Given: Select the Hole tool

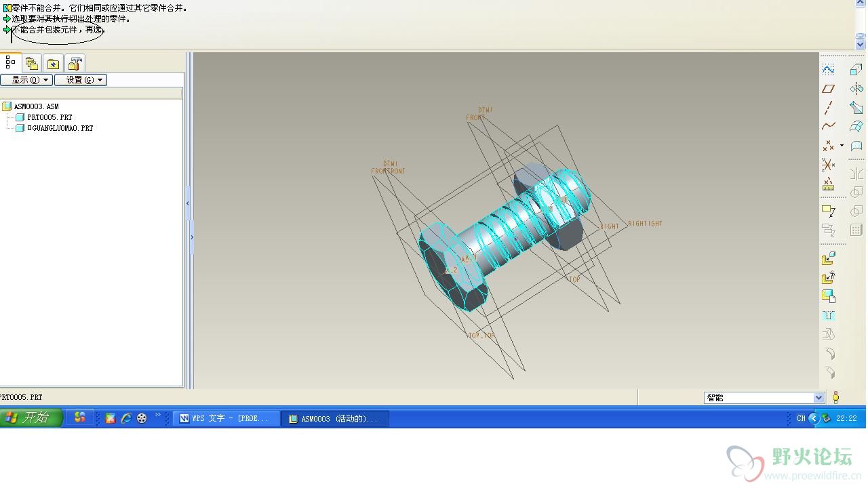Looking at the screenshot, I should coord(829,316).
